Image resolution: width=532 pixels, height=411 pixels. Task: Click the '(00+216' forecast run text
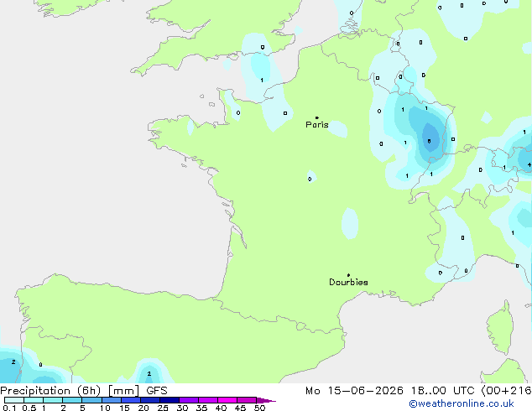[x=506, y=391]
